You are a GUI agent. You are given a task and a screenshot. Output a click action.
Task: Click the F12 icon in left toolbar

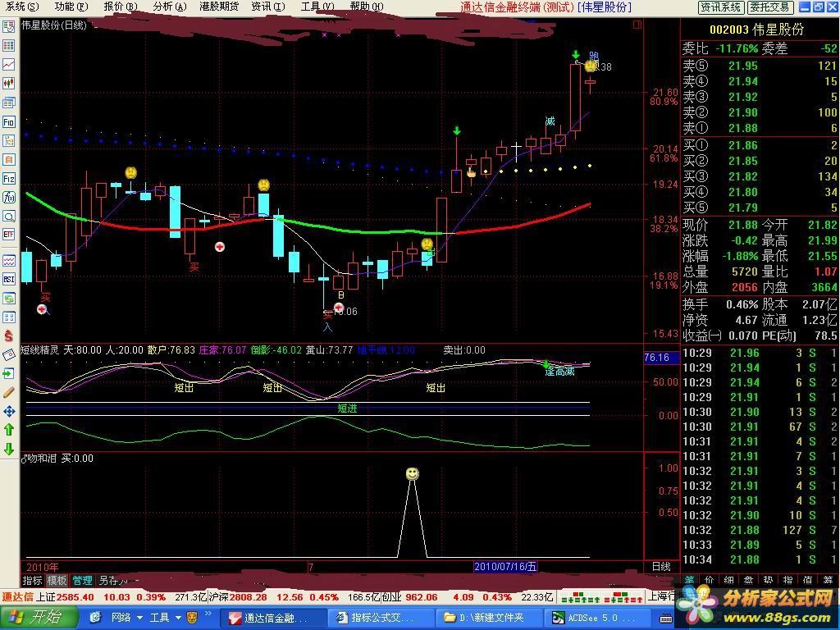tap(8, 178)
